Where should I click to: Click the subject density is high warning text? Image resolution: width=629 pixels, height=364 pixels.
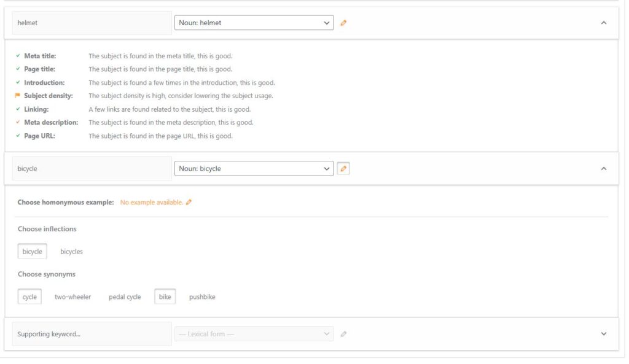click(x=181, y=96)
